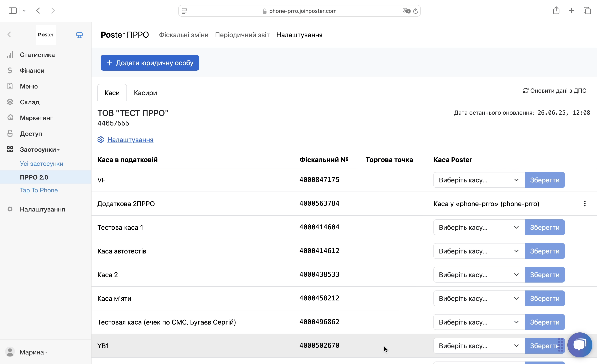This screenshot has height=364, width=599.
Task: Collapse the Застосунки sidebar group
Action: click(40, 150)
